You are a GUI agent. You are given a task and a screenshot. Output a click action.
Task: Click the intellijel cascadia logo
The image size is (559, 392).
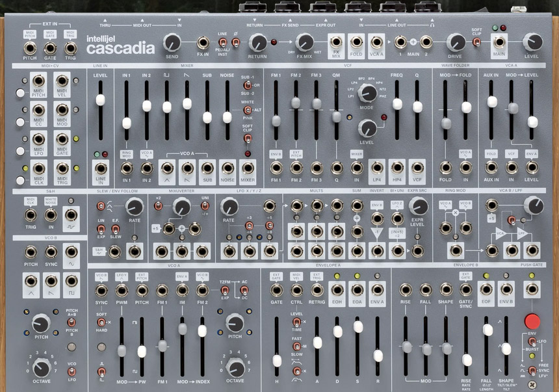[120, 44]
